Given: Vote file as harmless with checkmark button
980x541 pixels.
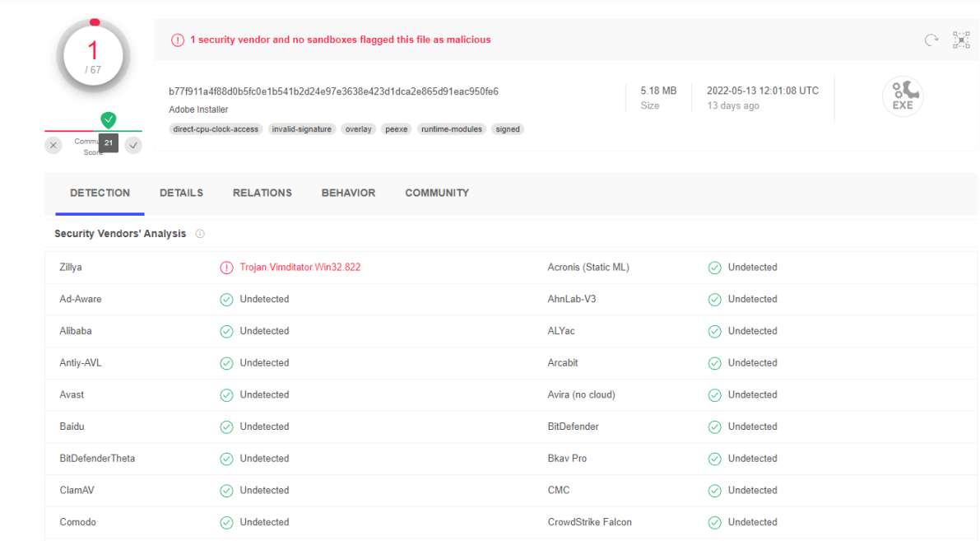Looking at the screenshot, I should tap(133, 146).
